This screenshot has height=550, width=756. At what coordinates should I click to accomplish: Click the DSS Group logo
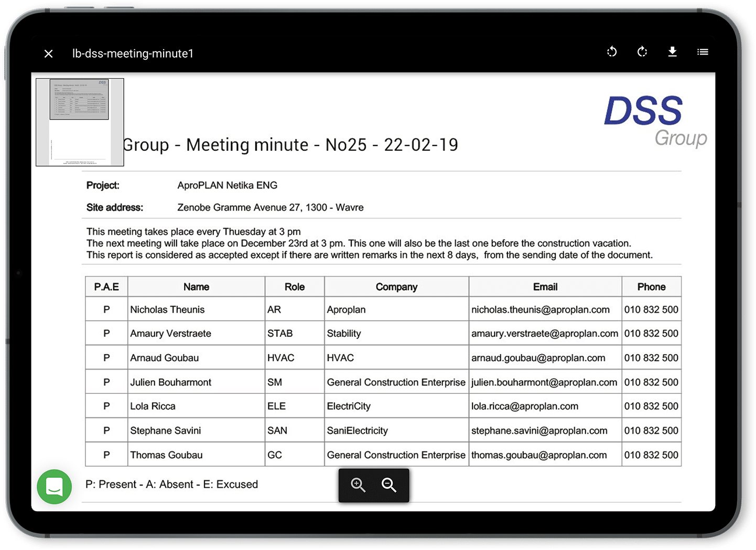point(653,120)
